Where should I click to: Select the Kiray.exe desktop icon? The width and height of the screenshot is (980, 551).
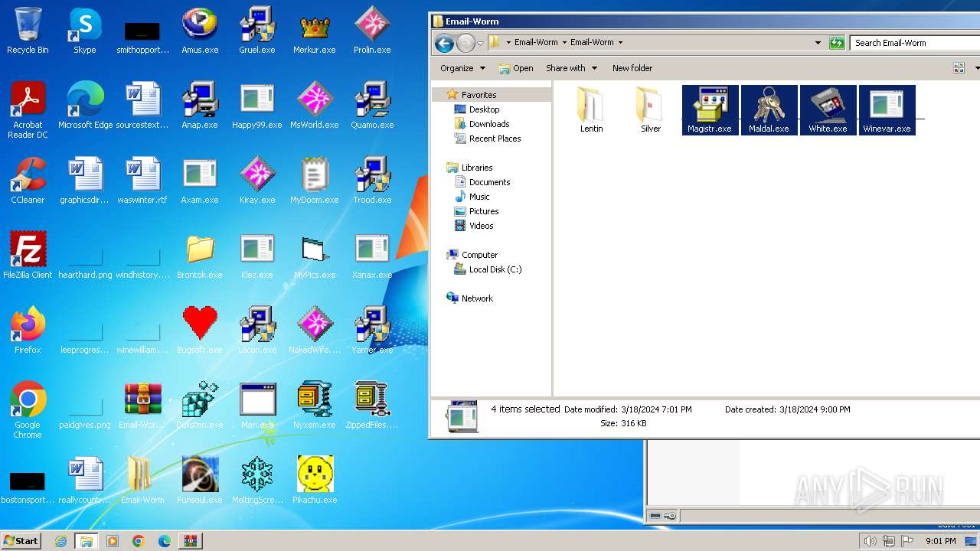tap(257, 181)
